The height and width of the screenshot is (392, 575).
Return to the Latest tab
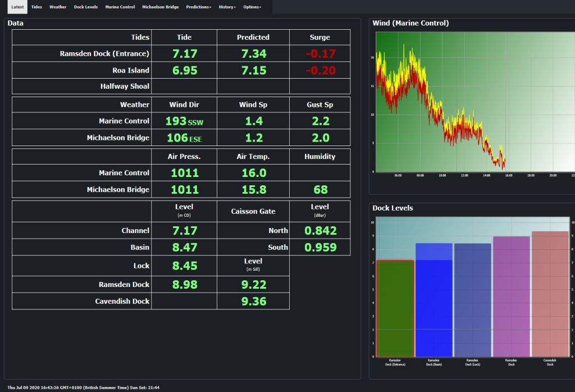[x=17, y=7]
